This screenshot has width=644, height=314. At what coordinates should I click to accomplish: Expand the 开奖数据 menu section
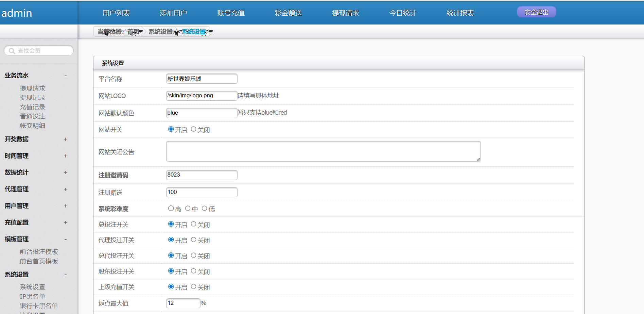coord(66,139)
